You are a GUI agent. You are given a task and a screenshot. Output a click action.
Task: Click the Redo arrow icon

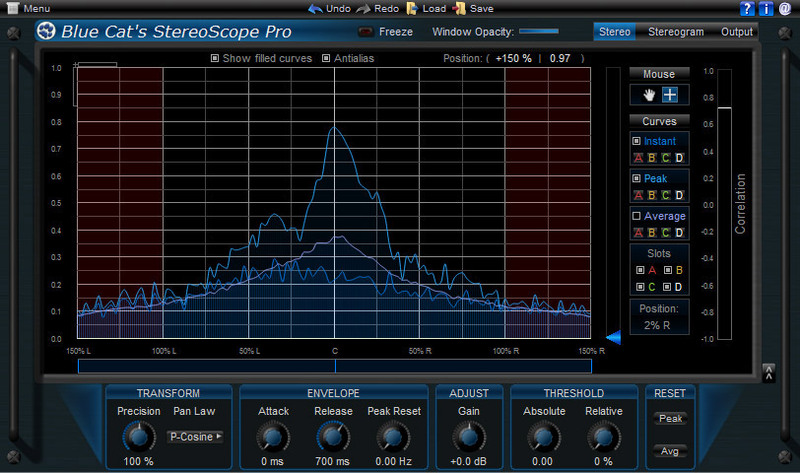pos(365,8)
